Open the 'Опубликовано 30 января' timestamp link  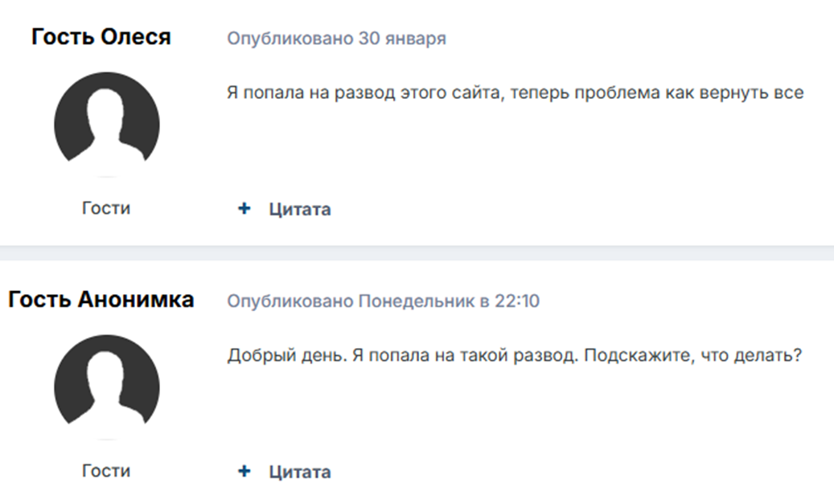336,39
